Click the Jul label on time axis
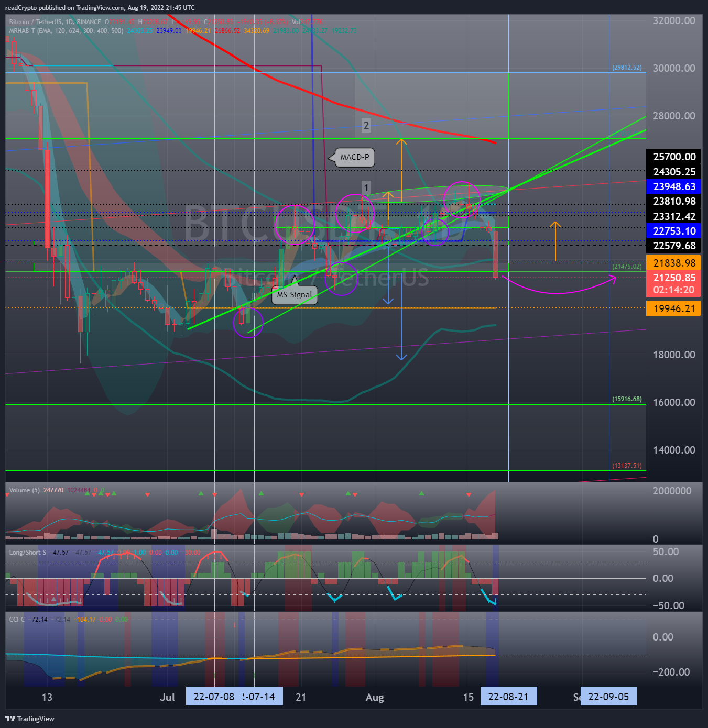The width and height of the screenshot is (708, 728). 167,697
